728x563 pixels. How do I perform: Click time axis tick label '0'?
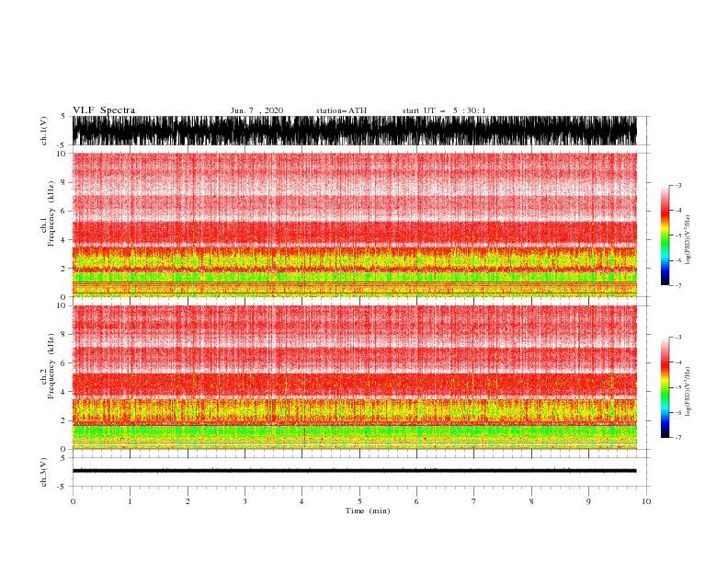coord(73,501)
